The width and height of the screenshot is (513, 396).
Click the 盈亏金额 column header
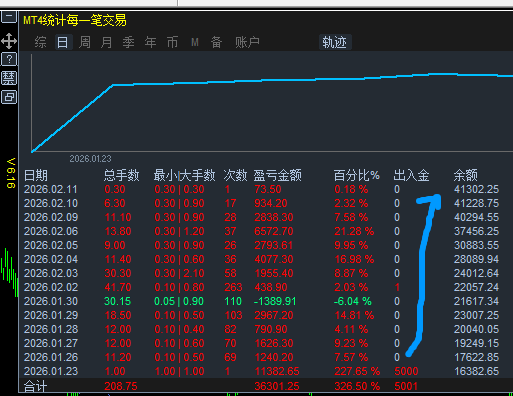(277, 175)
